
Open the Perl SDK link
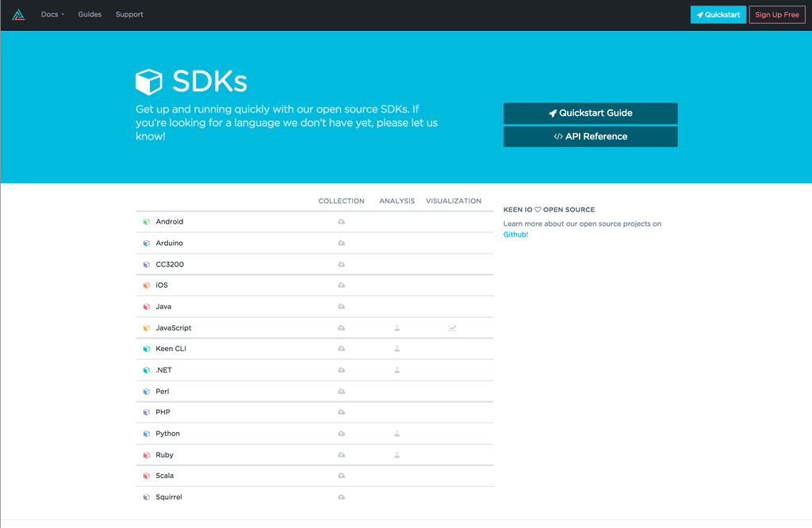(x=163, y=392)
